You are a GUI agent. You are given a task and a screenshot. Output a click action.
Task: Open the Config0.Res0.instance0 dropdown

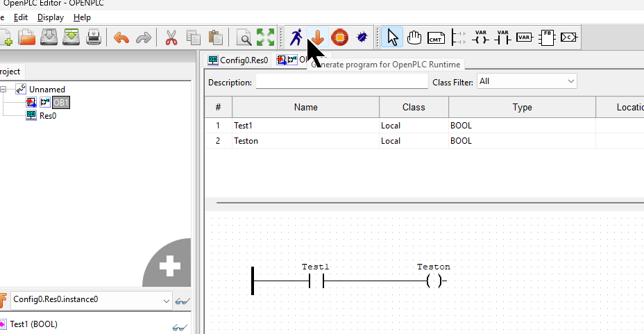(x=90, y=300)
